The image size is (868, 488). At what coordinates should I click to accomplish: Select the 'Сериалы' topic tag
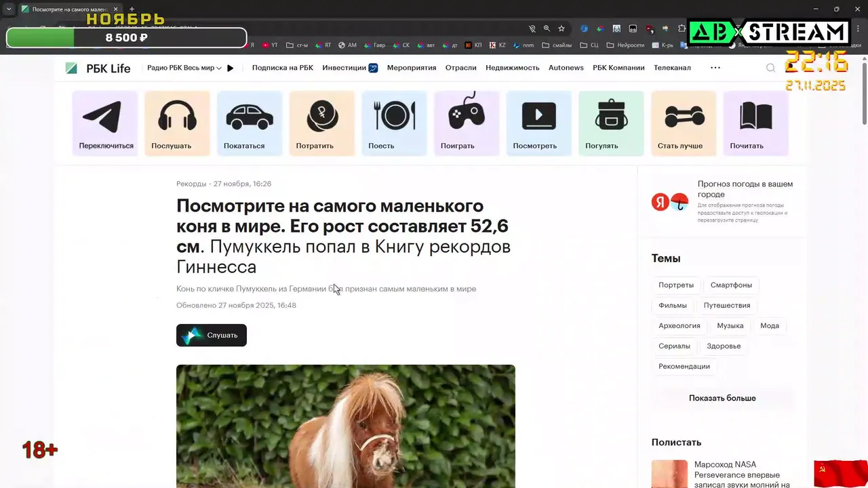(x=675, y=346)
